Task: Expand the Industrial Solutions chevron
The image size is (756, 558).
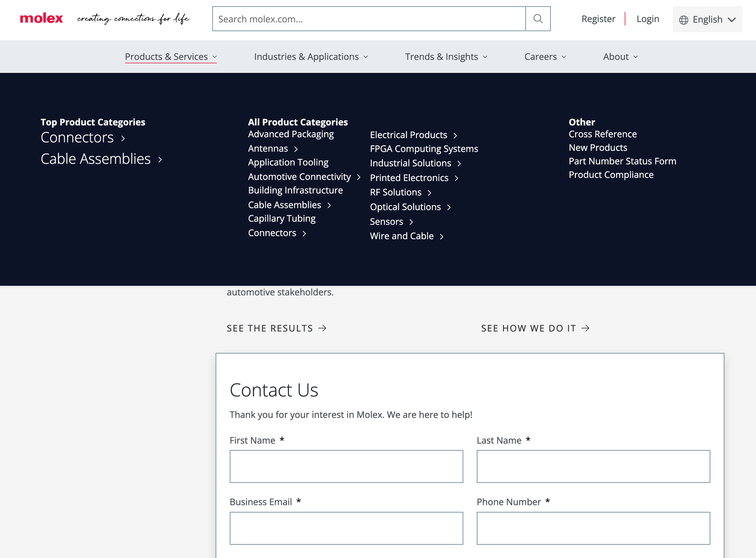Action: pos(459,164)
